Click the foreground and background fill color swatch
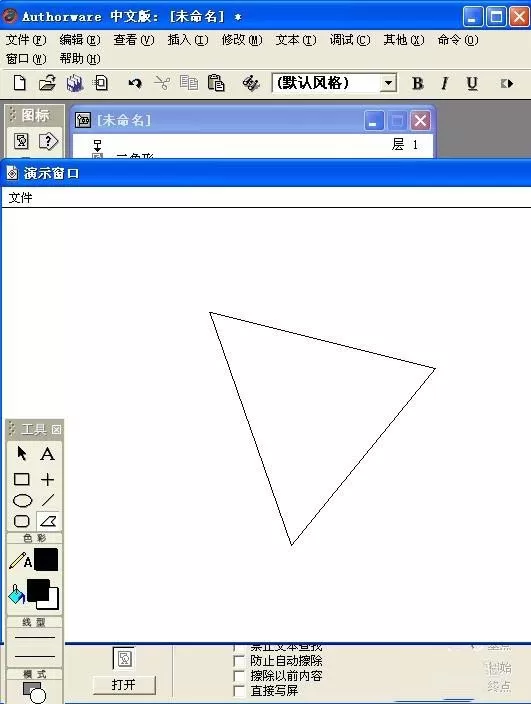The width and height of the screenshot is (531, 704). pyautogui.click(x=43, y=594)
